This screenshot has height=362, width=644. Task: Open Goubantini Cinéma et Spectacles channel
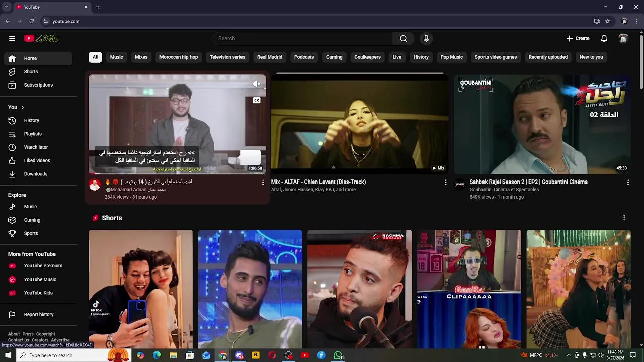(x=504, y=190)
